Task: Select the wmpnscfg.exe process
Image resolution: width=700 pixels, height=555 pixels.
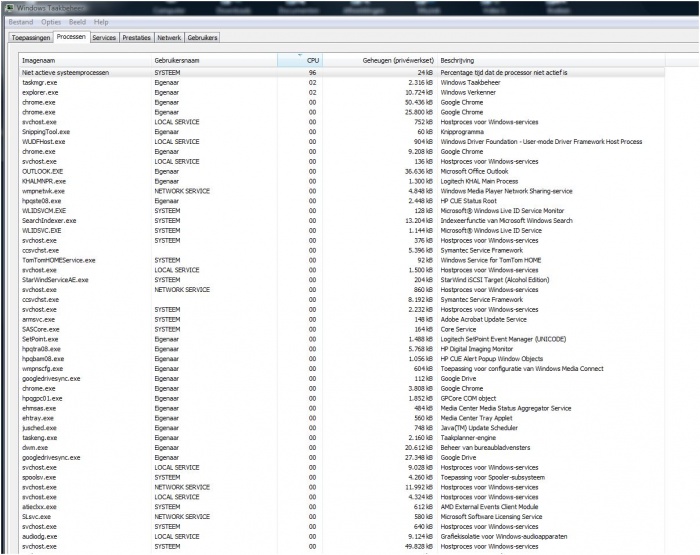Action: [342, 369]
